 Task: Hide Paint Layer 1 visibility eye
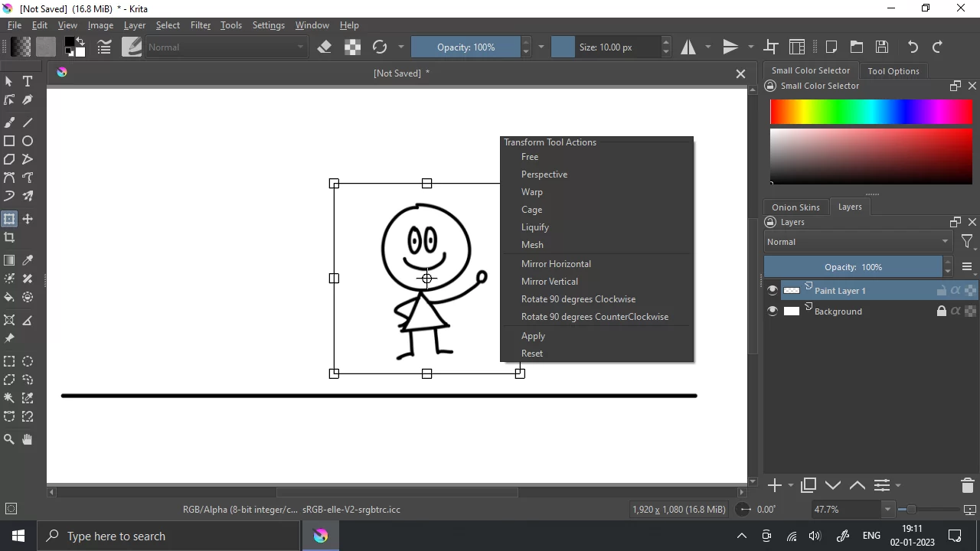tap(773, 290)
